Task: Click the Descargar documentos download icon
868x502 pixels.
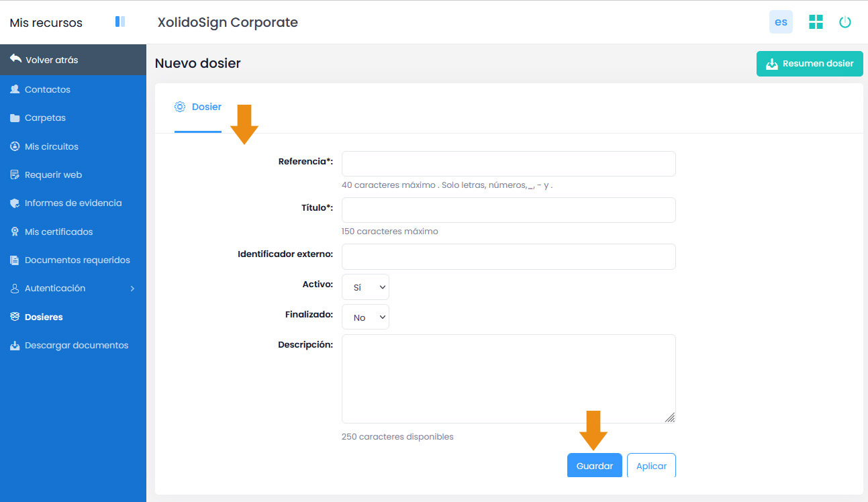Action: tap(15, 346)
